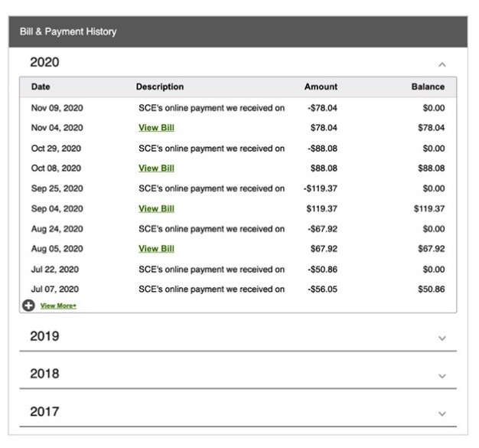Open View Bill for Aug 05, 2020
This screenshot has height=448, width=479.
[x=156, y=249]
